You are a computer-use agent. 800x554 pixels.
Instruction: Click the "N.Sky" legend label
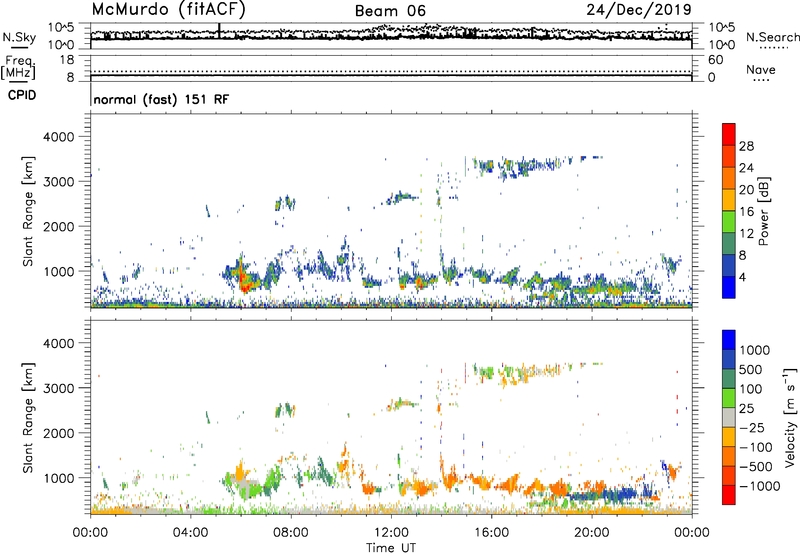click(19, 37)
